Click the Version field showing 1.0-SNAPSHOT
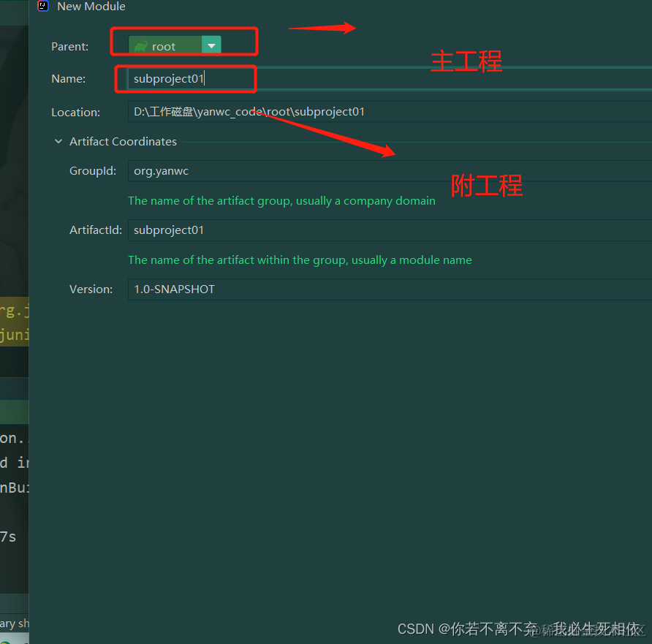Screen dimensions: 652x644 (x=390, y=289)
